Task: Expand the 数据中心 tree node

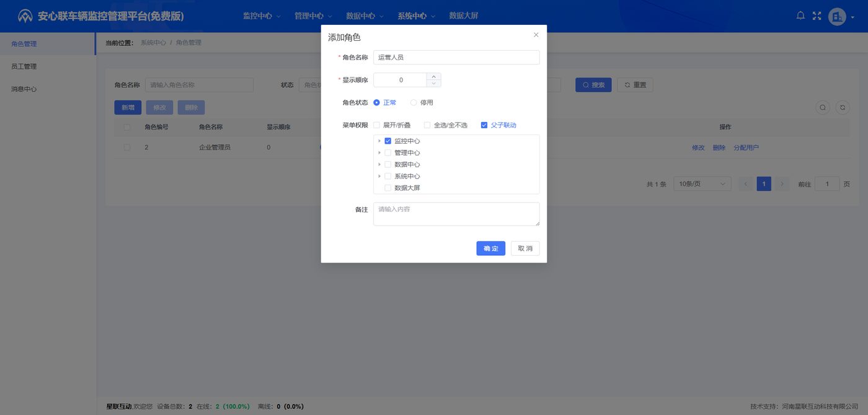Action: click(x=379, y=165)
